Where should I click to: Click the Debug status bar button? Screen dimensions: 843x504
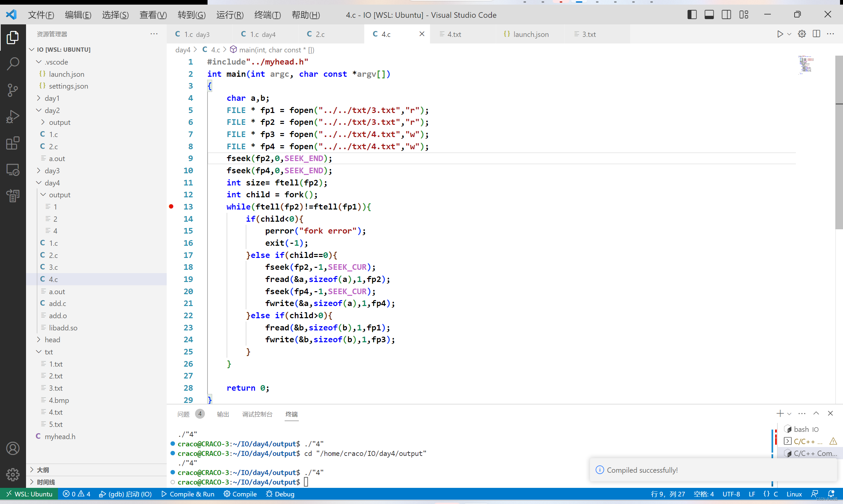(x=280, y=494)
